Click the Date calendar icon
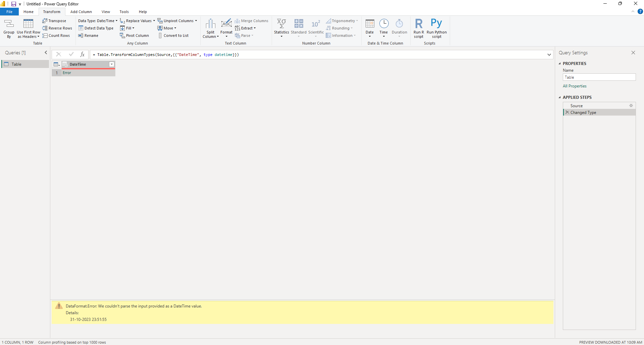Viewport: 644px width, 345px height. pos(370,23)
